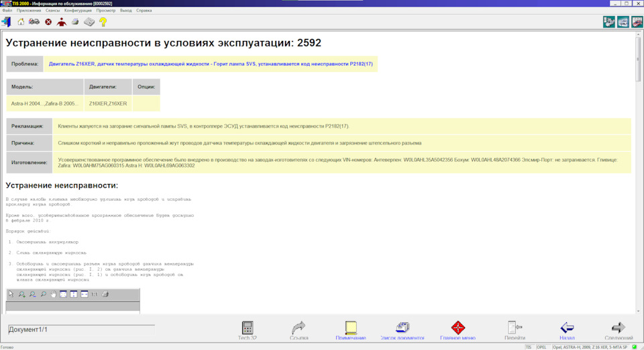Click the Ссылка curved arrow button
644x350 pixels.
299,331
